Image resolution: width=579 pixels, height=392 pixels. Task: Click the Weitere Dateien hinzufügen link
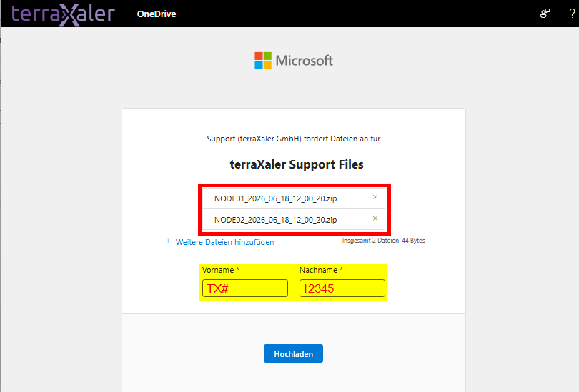[224, 242]
